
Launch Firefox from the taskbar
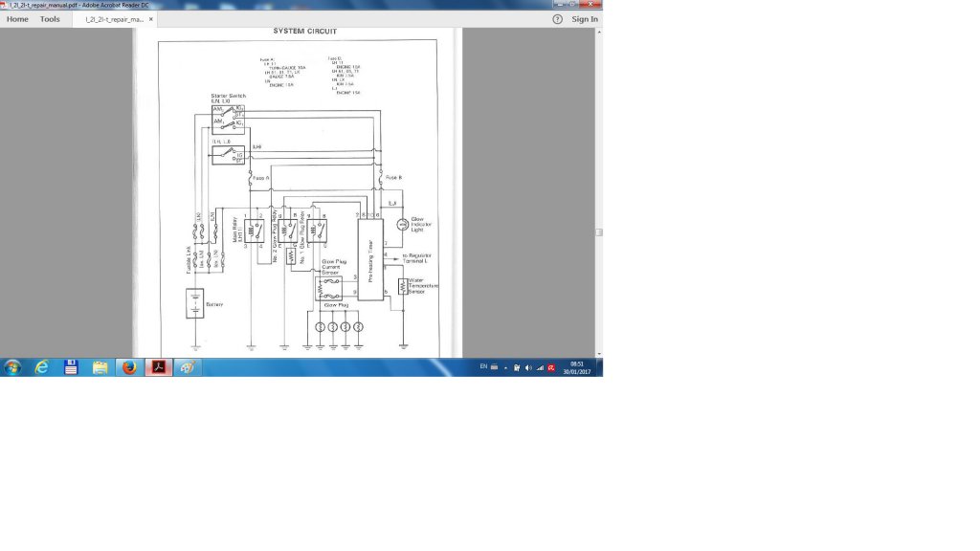(x=129, y=367)
